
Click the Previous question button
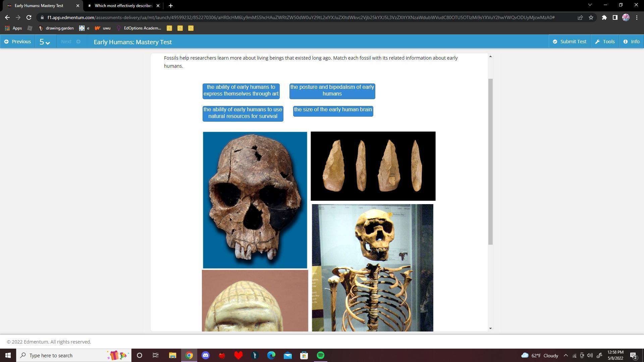pyautogui.click(x=17, y=41)
